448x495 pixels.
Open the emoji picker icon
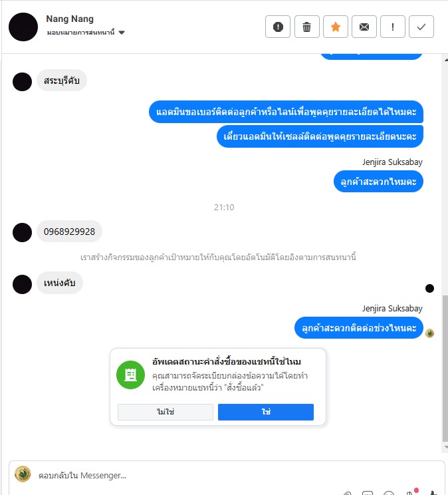(x=389, y=493)
